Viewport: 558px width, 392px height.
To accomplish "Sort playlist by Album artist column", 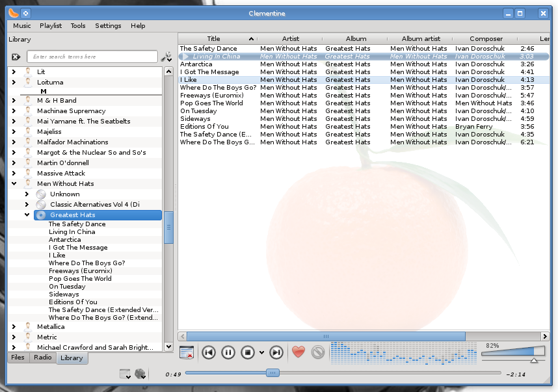I will pyautogui.click(x=421, y=39).
